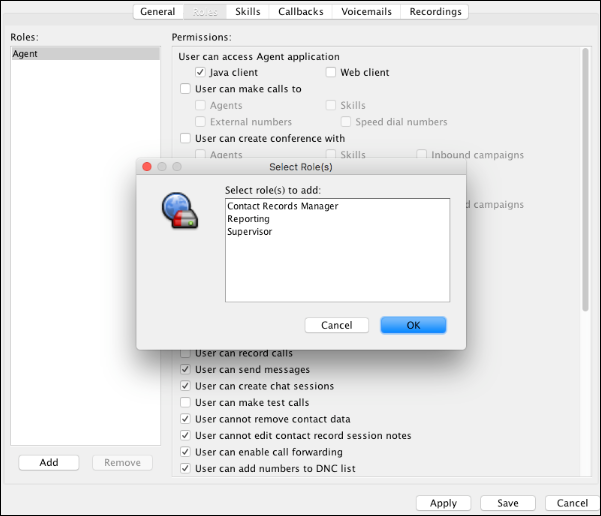The height and width of the screenshot is (516, 601).
Task: Toggle External numbers checkbox
Action: point(200,122)
